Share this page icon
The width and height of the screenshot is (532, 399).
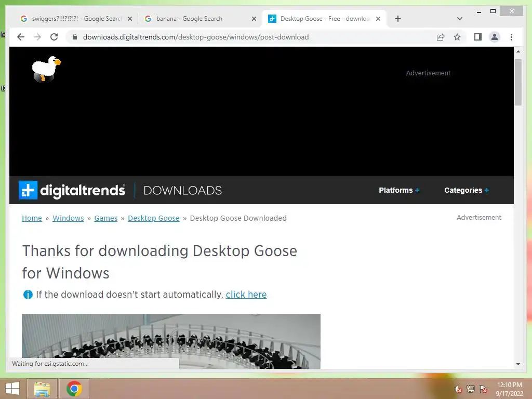tap(441, 37)
